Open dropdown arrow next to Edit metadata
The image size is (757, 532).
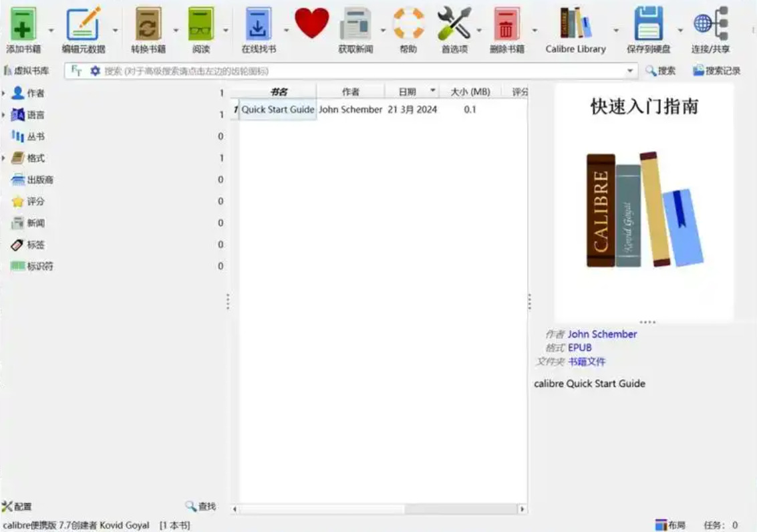[116, 31]
